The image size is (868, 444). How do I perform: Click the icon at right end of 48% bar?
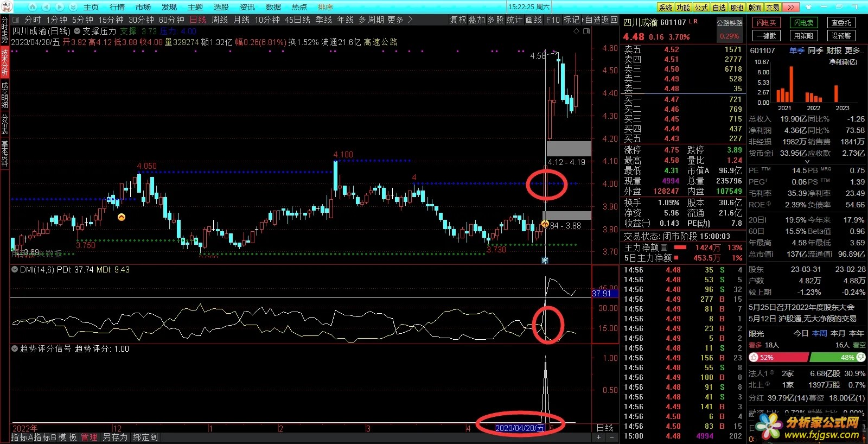coord(861,358)
